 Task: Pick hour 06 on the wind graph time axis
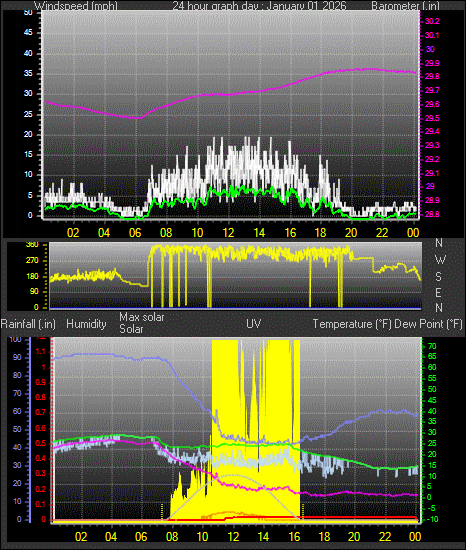coord(135,232)
